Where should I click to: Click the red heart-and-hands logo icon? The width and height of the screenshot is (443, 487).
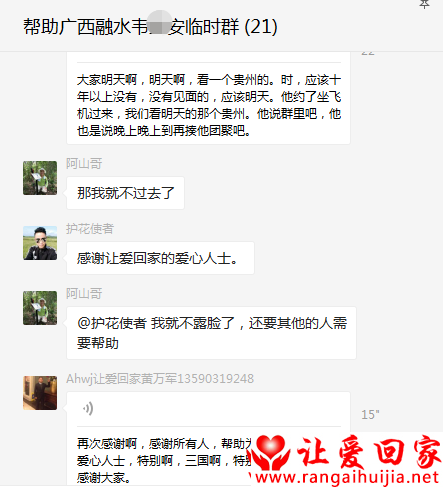point(271,453)
